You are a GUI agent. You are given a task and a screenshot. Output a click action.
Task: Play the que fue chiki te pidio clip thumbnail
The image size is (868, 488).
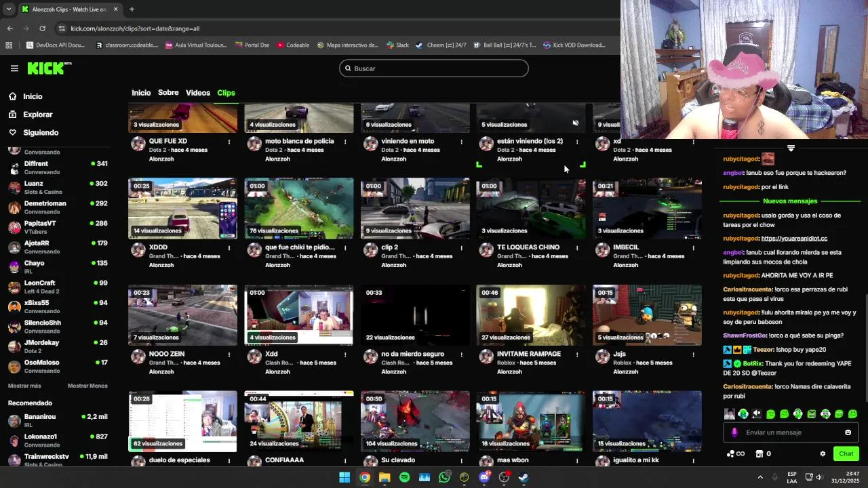(298, 209)
